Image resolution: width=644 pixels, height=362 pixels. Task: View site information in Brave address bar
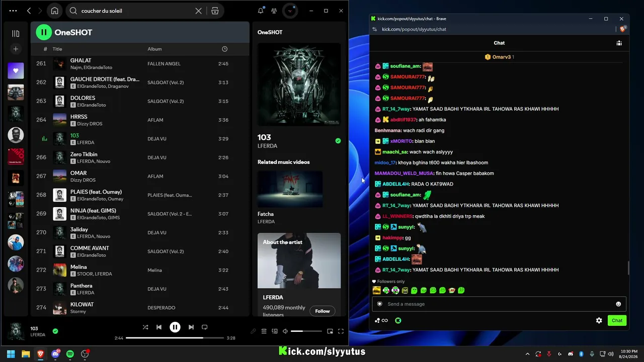tap(374, 29)
